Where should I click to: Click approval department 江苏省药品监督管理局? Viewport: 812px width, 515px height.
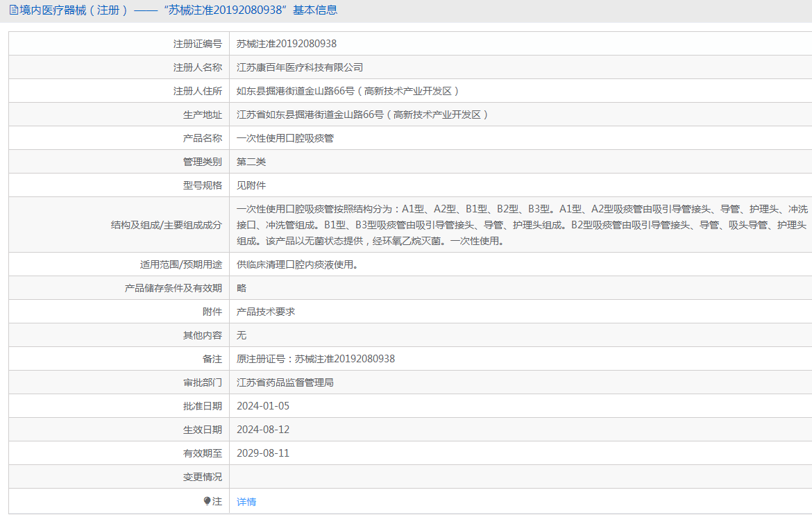click(285, 383)
